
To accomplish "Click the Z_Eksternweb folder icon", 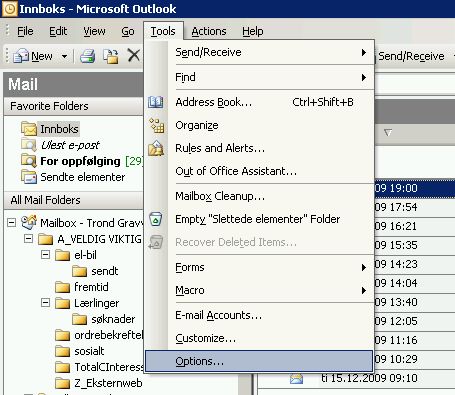I will point(62,383).
